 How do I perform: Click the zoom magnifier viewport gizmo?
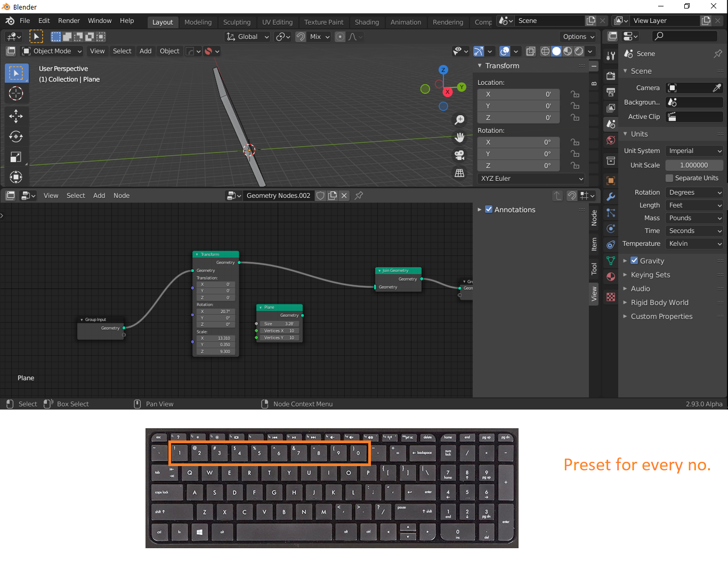(459, 120)
